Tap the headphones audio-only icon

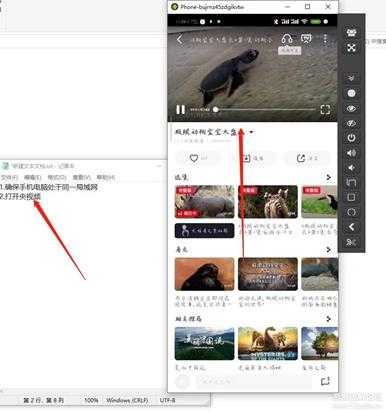[287, 39]
